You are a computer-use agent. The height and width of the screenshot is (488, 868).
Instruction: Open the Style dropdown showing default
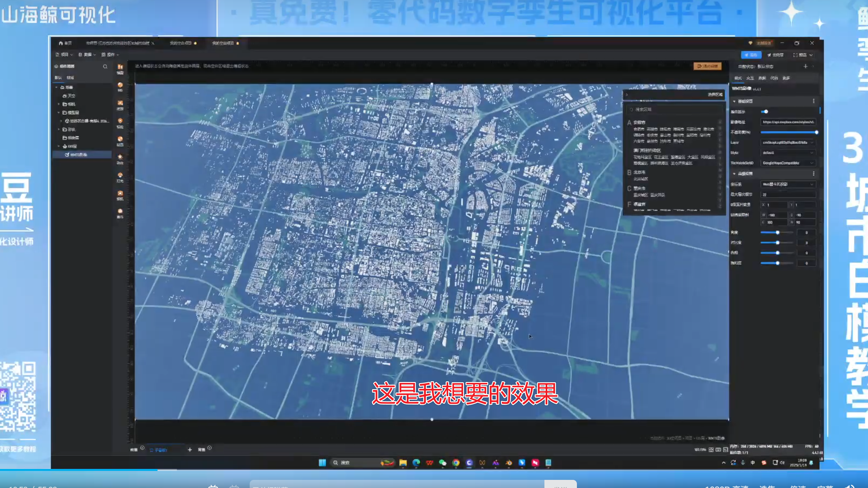[x=788, y=153]
